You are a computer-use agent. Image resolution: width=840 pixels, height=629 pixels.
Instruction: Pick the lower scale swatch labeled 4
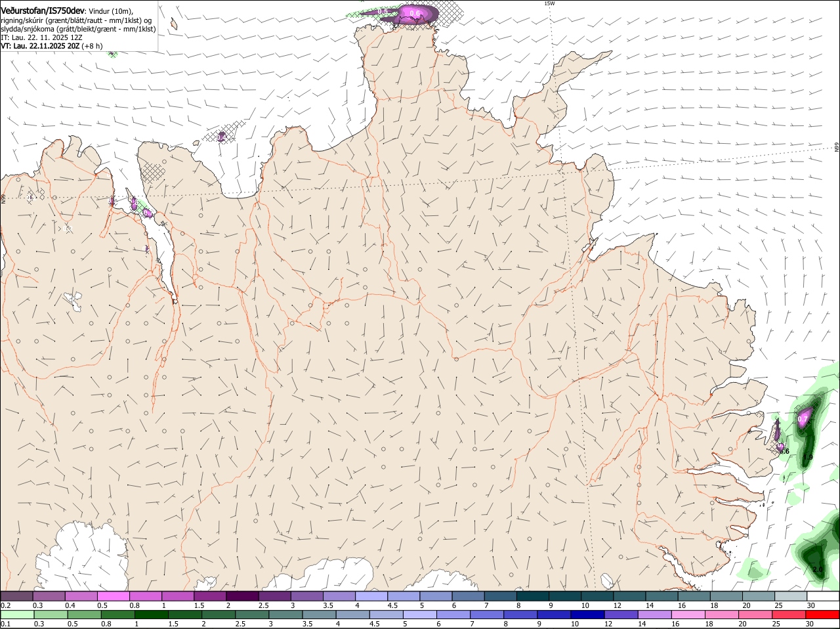(x=352, y=615)
